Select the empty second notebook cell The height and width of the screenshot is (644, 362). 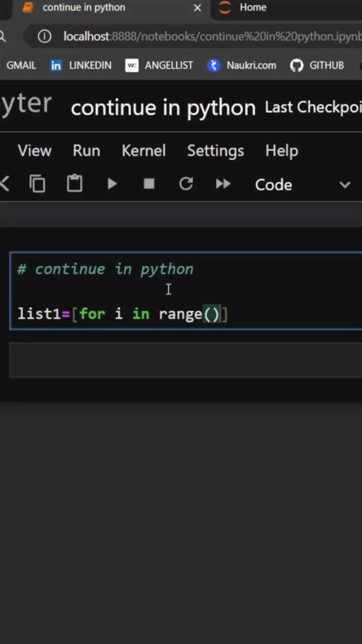click(x=186, y=360)
